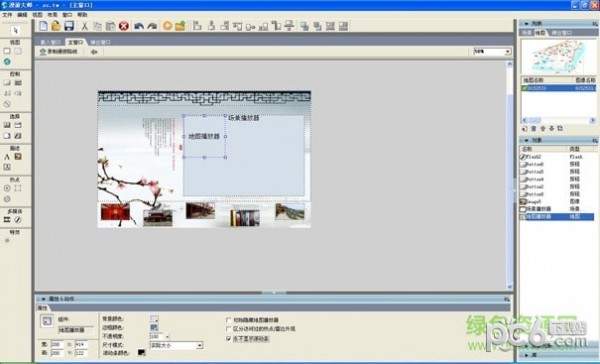Click the scissors Cut icon
The width and height of the screenshot is (600, 364).
(85, 26)
